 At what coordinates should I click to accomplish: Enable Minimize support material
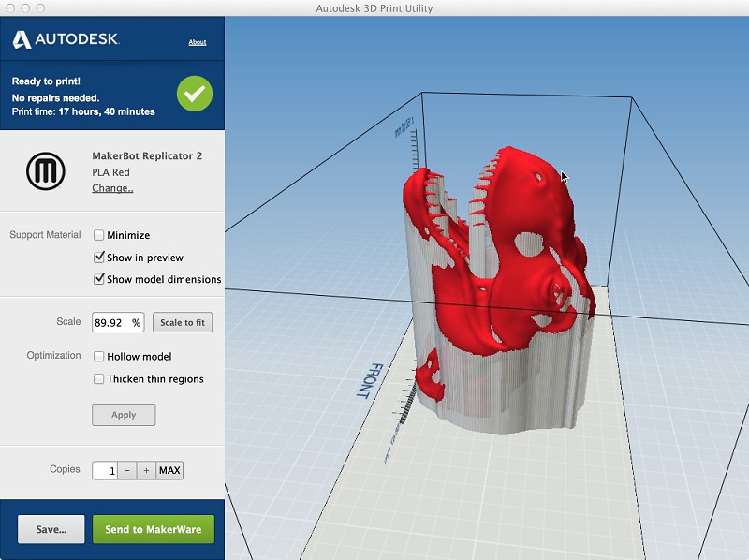99,235
